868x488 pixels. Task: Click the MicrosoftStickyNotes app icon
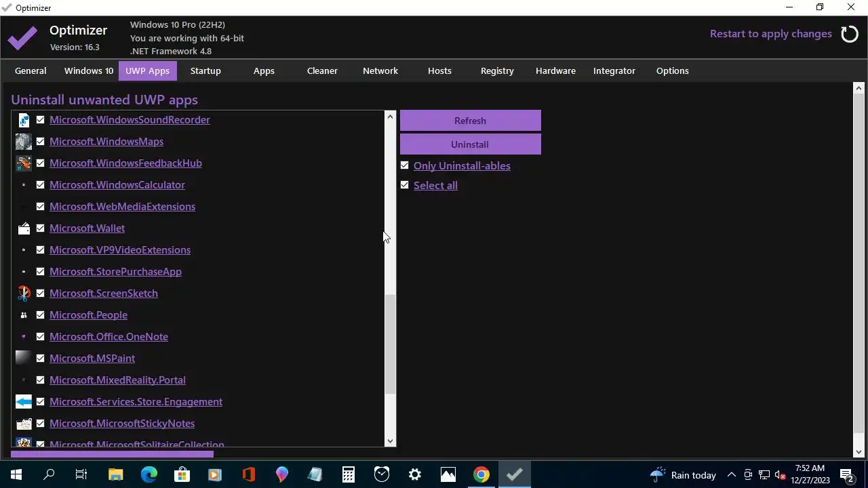[x=24, y=424]
